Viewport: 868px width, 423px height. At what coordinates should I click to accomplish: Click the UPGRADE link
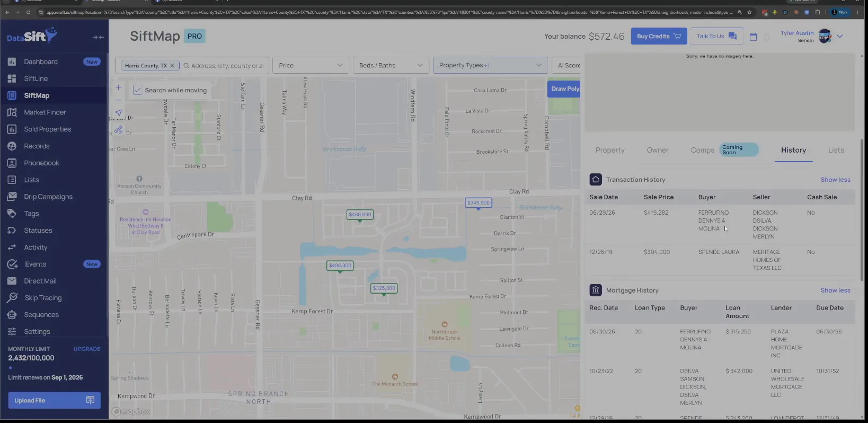(87, 349)
